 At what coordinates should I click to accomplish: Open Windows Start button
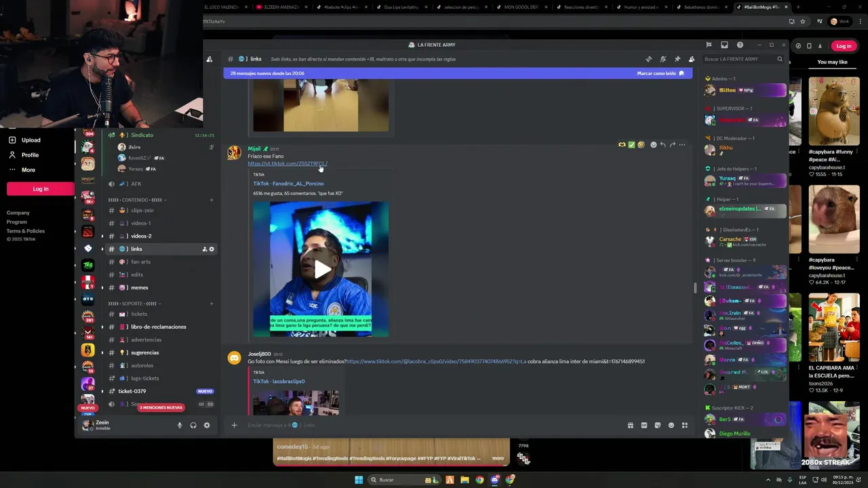click(359, 480)
